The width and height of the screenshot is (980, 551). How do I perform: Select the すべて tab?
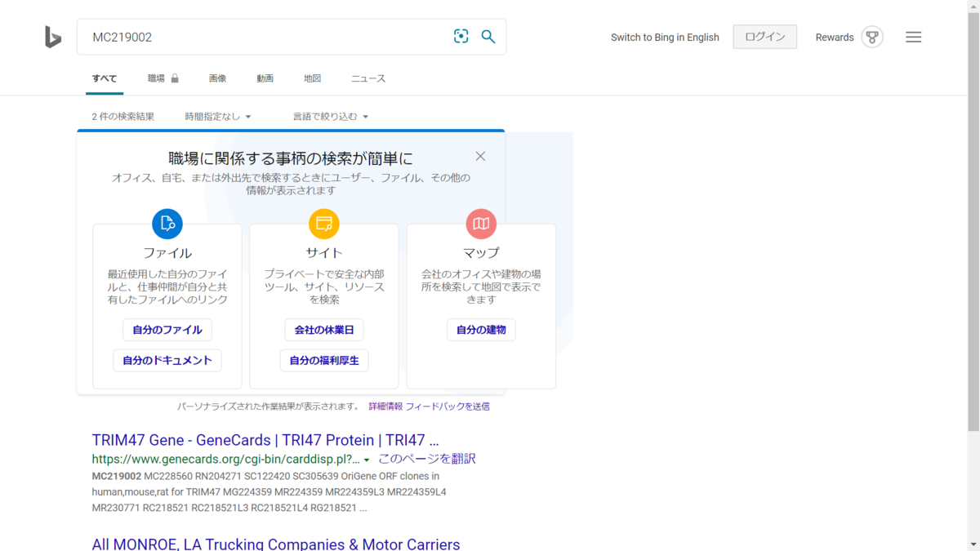[x=105, y=78]
